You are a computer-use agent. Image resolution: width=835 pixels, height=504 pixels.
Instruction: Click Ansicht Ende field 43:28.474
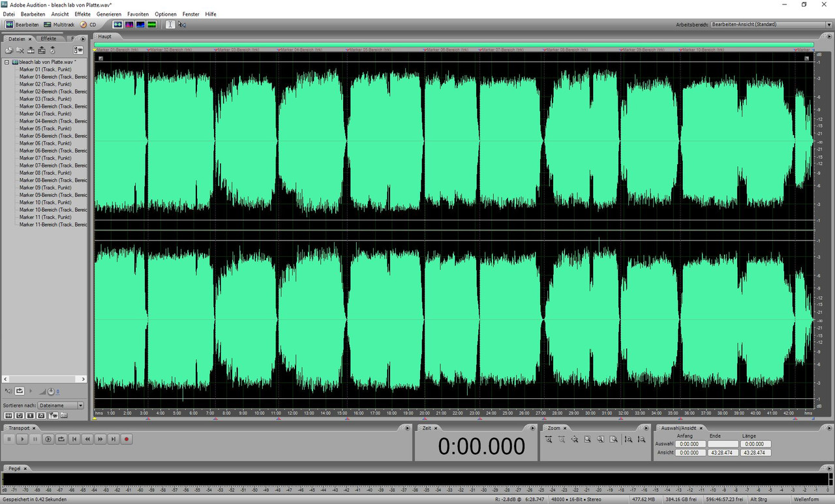(x=723, y=452)
